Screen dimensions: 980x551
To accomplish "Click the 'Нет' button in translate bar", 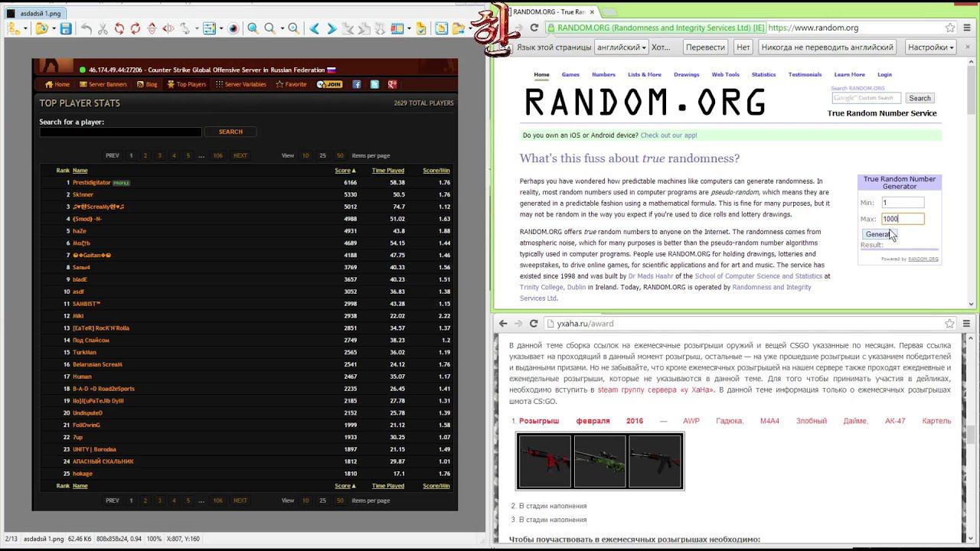I will pos(743,47).
